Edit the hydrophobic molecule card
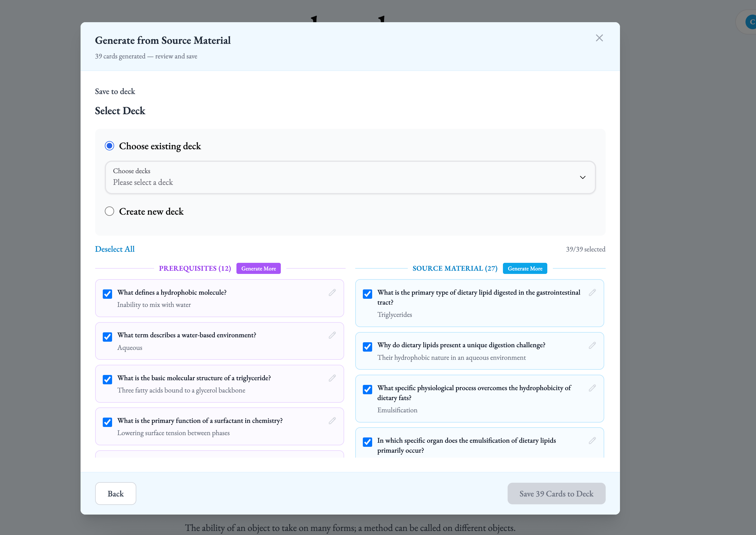This screenshot has width=756, height=535. tap(332, 293)
